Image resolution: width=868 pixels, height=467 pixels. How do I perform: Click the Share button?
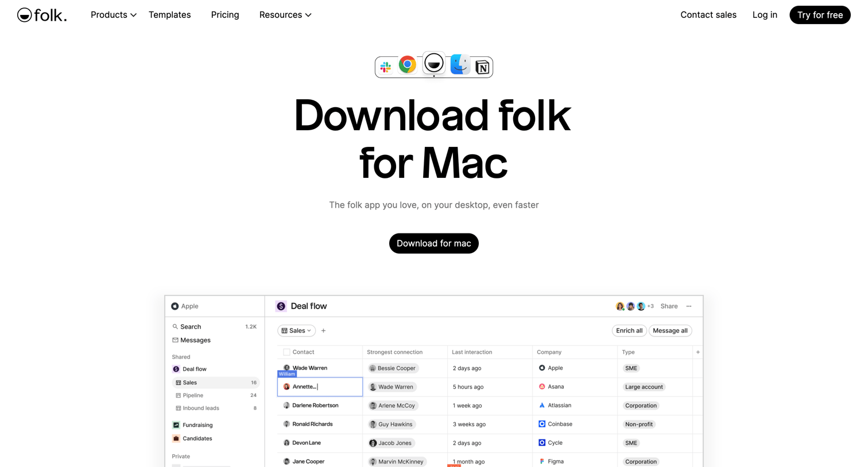pos(669,306)
